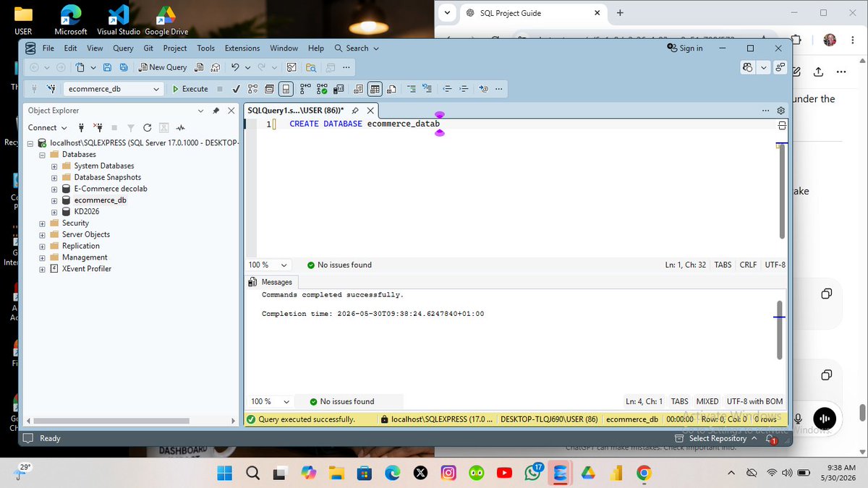Click the Windows Start button
Screen dimensions: 868x488
(x=225, y=473)
